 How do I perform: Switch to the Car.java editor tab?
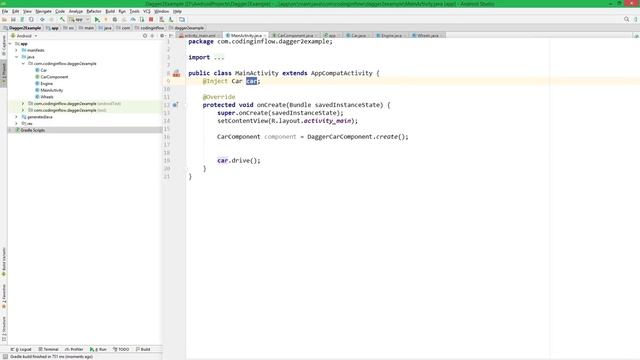358,36
